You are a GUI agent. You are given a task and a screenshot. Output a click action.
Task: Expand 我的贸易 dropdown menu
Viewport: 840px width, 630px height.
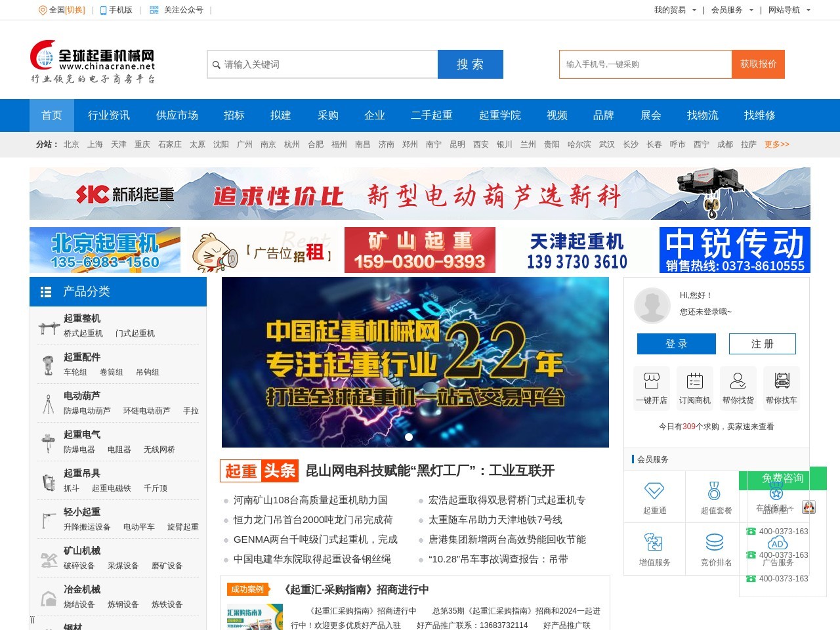pos(675,10)
